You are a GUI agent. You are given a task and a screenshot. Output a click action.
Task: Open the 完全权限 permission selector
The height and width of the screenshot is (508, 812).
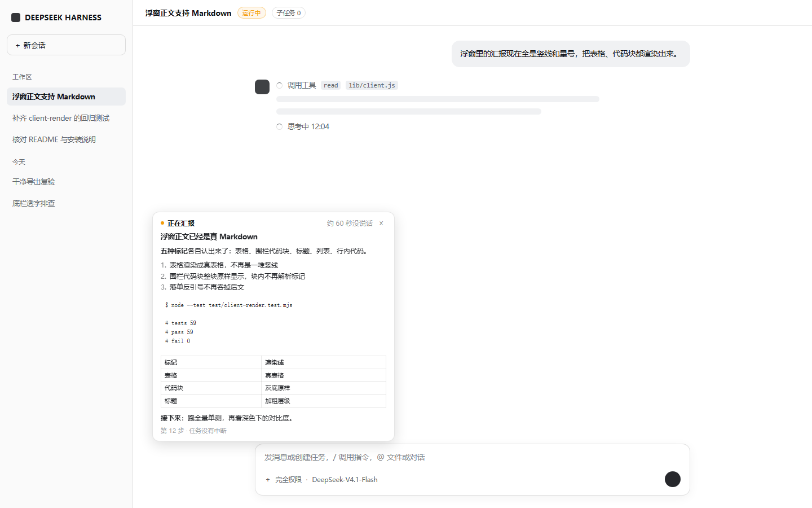point(288,480)
